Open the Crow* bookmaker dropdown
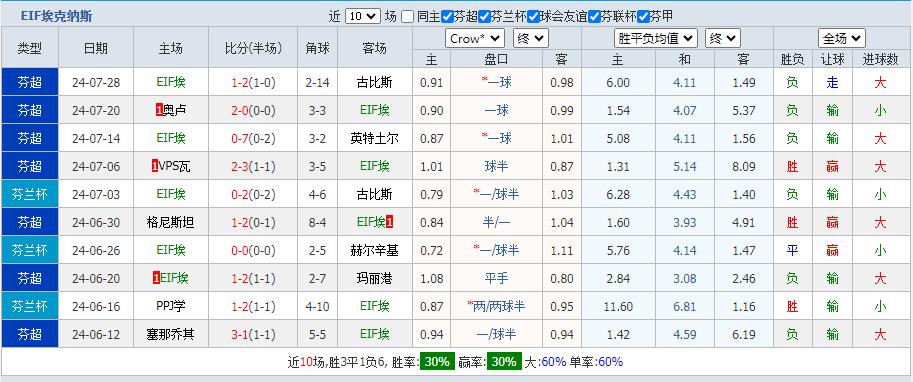The height and width of the screenshot is (382, 913). point(475,38)
